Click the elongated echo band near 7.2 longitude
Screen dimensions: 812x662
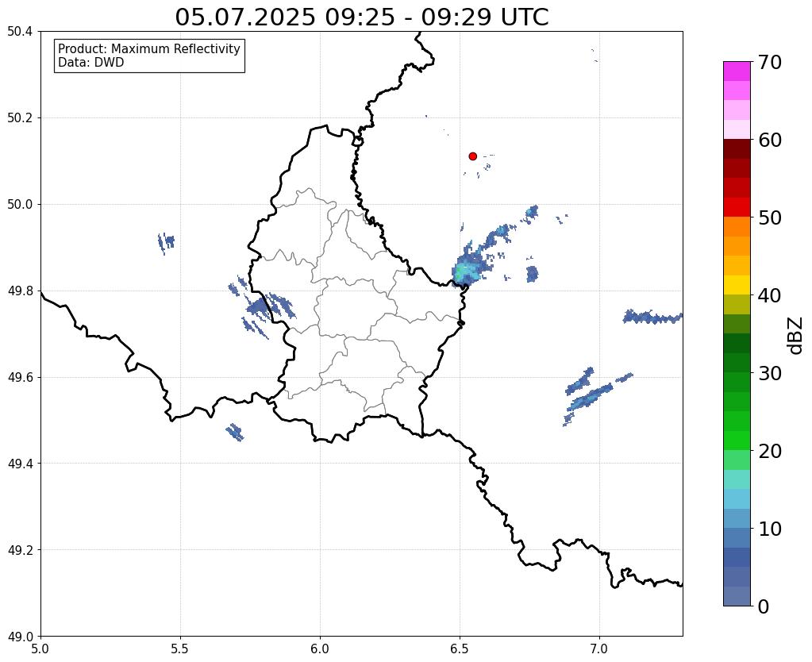[652, 317]
